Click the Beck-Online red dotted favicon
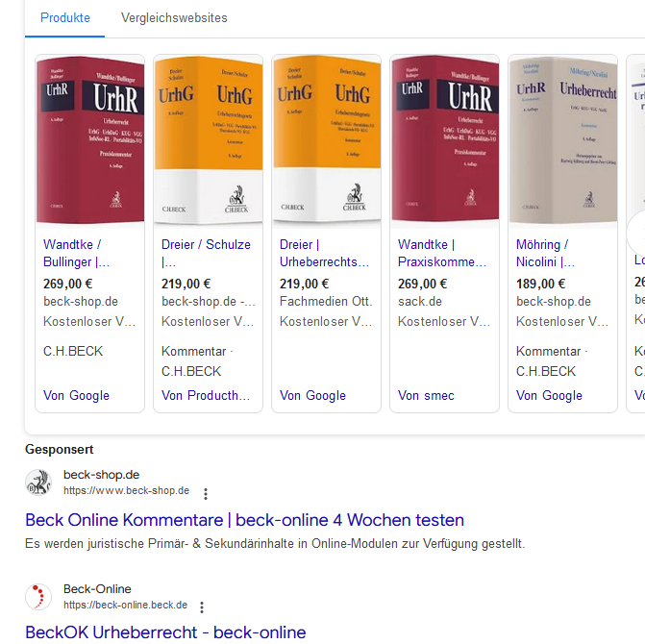Image resolution: width=645 pixels, height=644 pixels. (38, 597)
